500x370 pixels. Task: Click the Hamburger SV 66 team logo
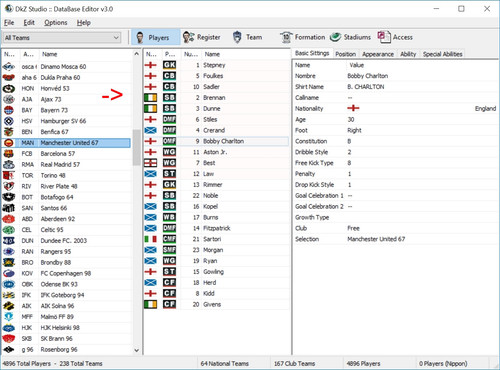[x=9, y=121]
